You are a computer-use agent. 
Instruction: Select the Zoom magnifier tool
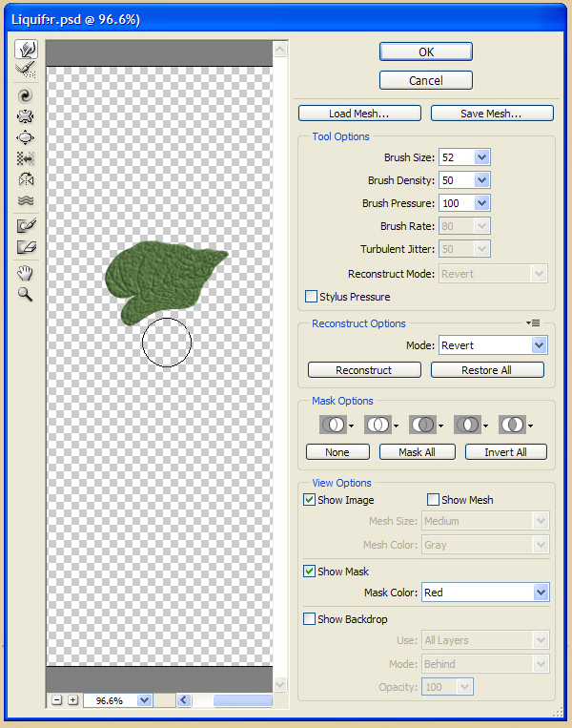pyautogui.click(x=26, y=295)
